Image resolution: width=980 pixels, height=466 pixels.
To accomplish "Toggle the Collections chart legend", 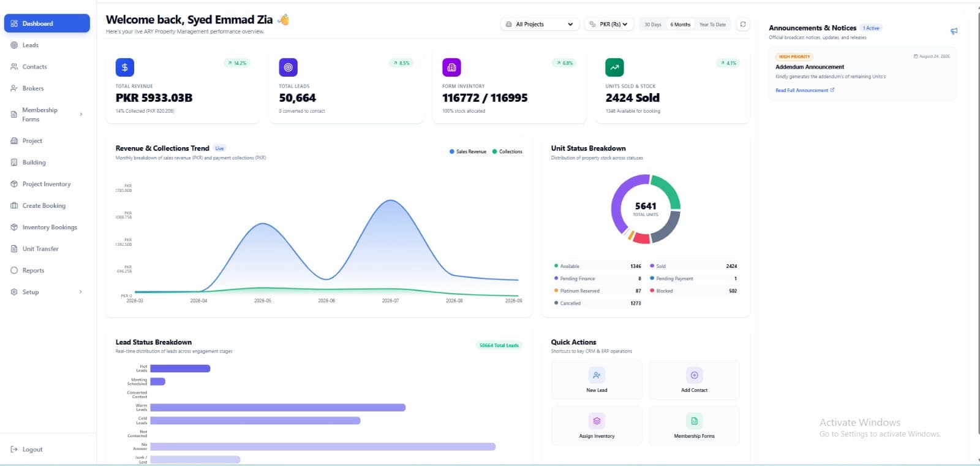I will pyautogui.click(x=507, y=151).
